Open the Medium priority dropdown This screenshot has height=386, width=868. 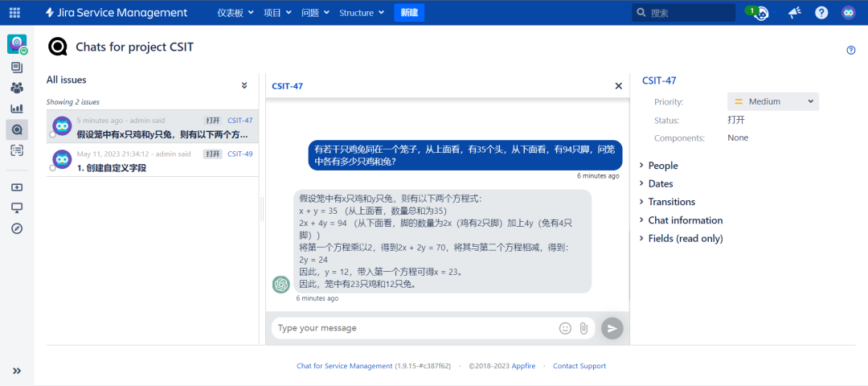coord(773,101)
